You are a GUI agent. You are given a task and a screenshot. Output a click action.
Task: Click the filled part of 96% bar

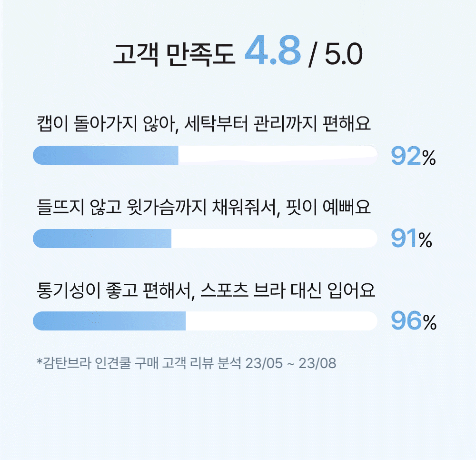click(x=109, y=321)
